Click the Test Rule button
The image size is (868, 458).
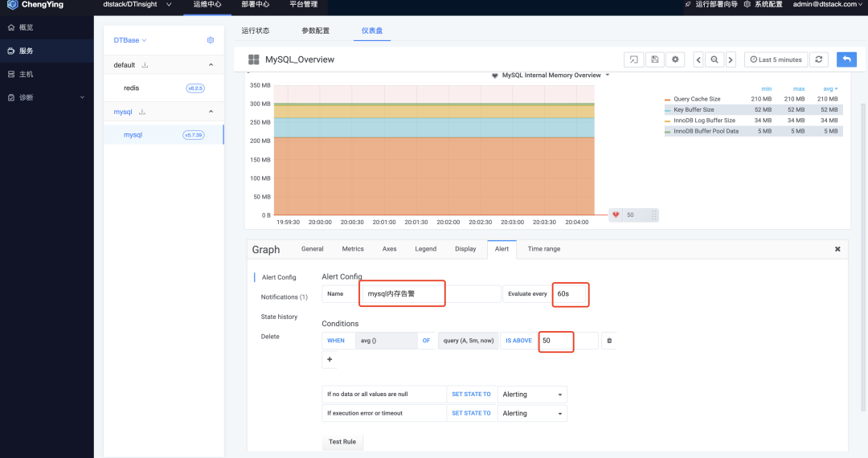click(x=342, y=441)
